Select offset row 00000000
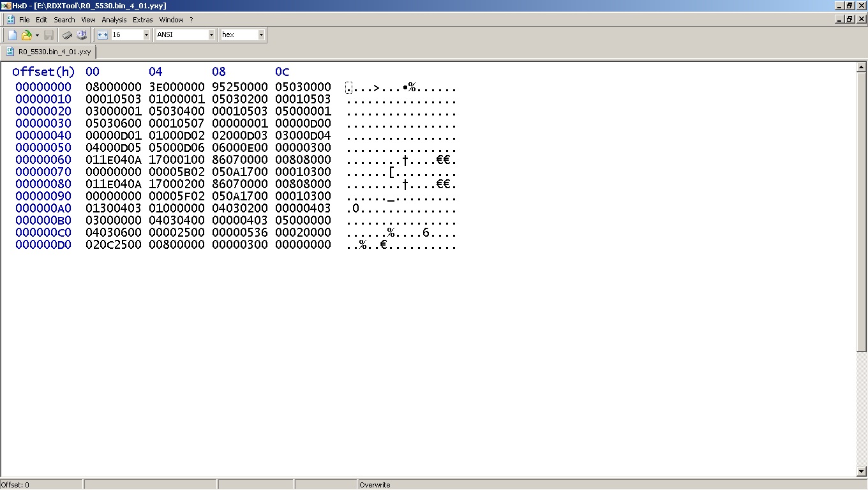 (x=43, y=87)
